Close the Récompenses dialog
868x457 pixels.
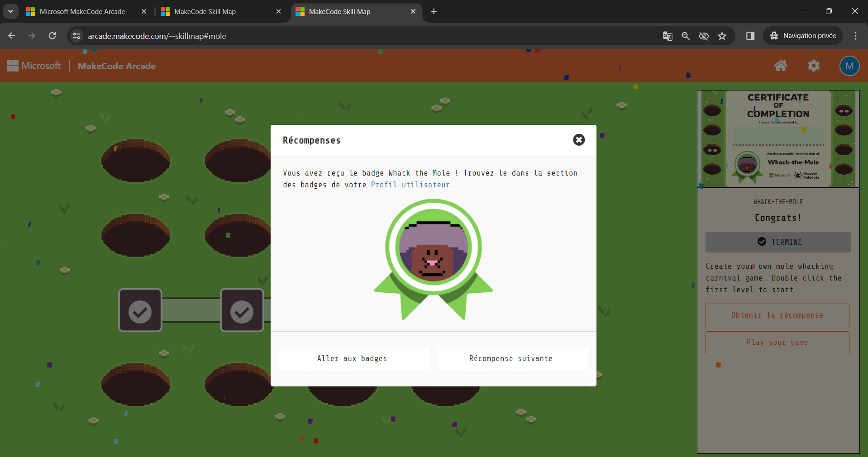[x=578, y=140]
